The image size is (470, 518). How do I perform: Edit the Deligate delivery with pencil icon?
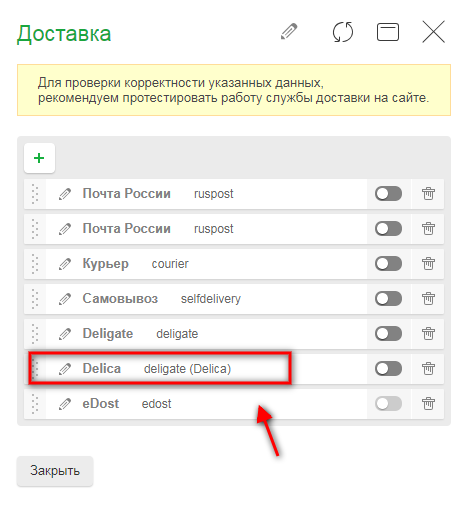pos(65,334)
